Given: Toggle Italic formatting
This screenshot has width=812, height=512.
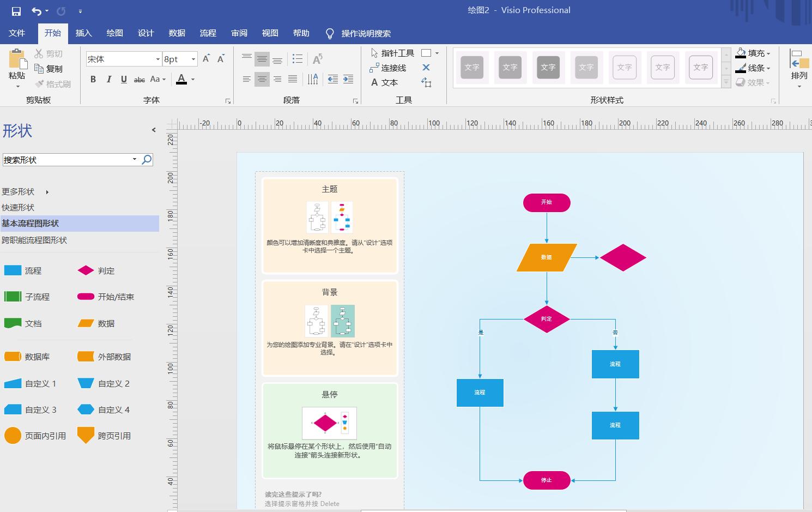Looking at the screenshot, I should 108,80.
